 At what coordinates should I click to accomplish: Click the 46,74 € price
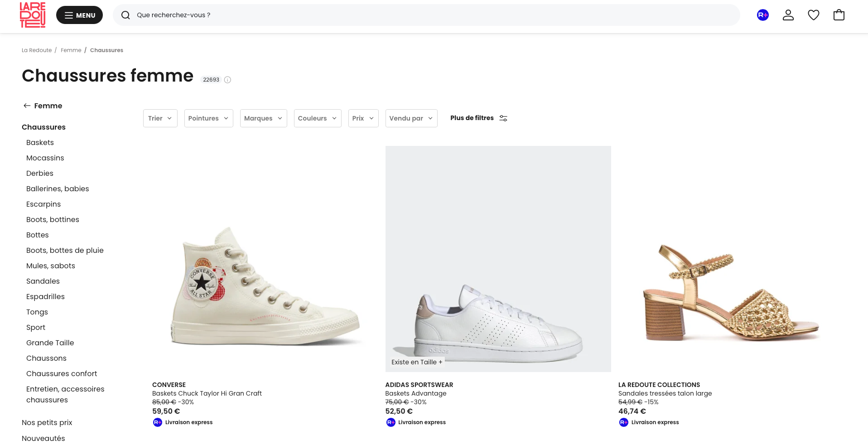coord(632,411)
